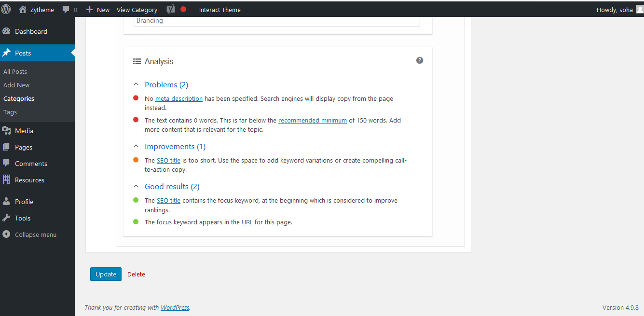Collapse the admin sidebar menu

pyautogui.click(x=37, y=234)
